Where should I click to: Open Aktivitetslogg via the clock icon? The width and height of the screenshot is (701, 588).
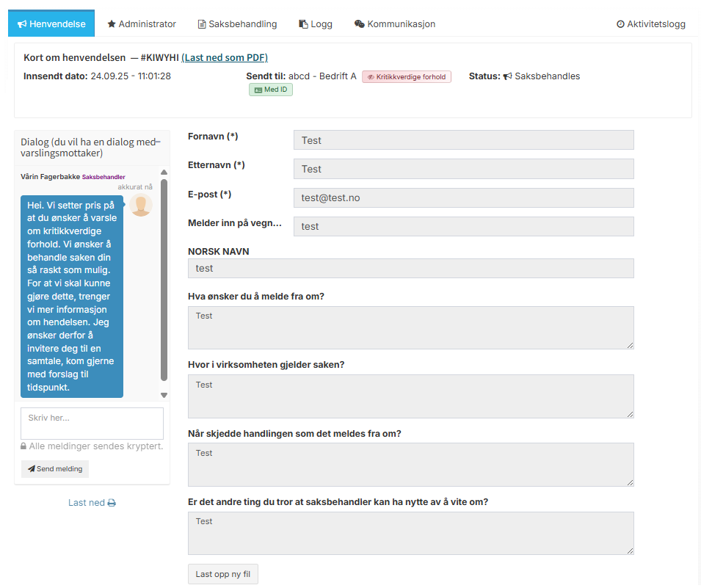[x=620, y=24]
